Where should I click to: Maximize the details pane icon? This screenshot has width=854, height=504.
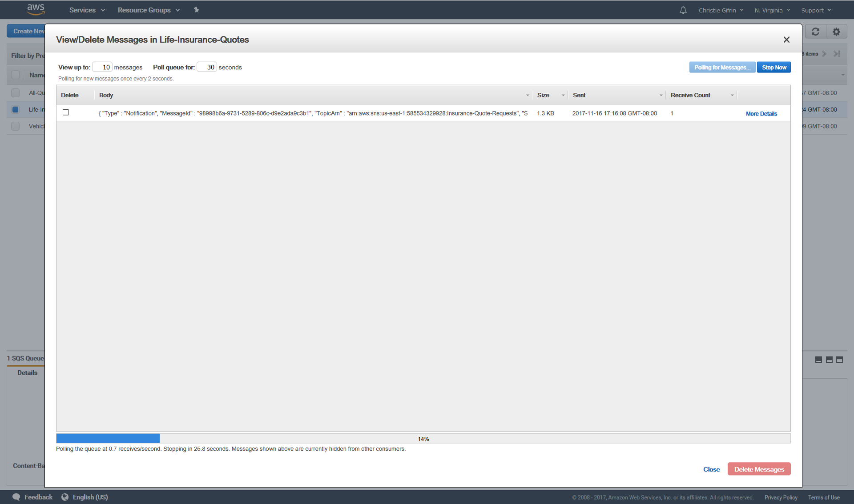[x=839, y=360]
